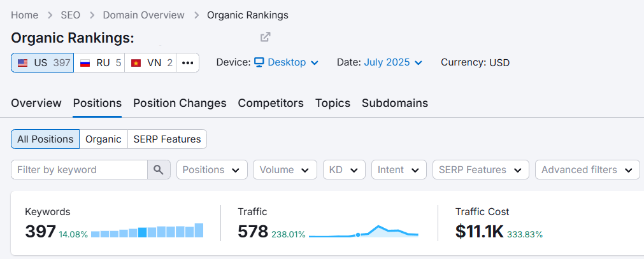Click the highlighted bar in Keywords chart
The height and width of the screenshot is (259, 644).
point(143,232)
